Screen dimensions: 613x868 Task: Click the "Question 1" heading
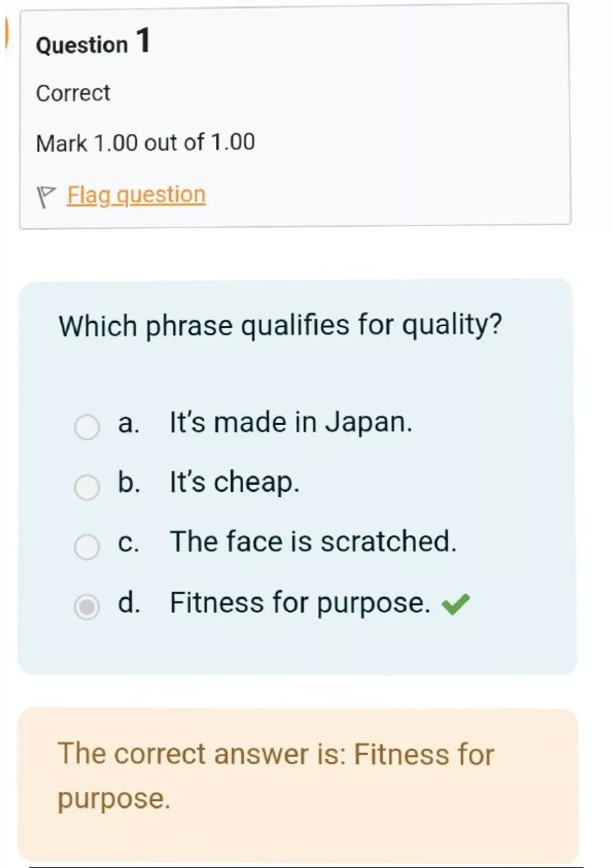tap(93, 42)
